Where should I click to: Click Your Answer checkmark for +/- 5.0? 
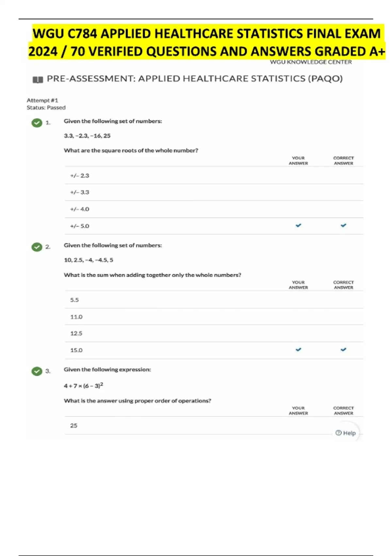(x=298, y=226)
